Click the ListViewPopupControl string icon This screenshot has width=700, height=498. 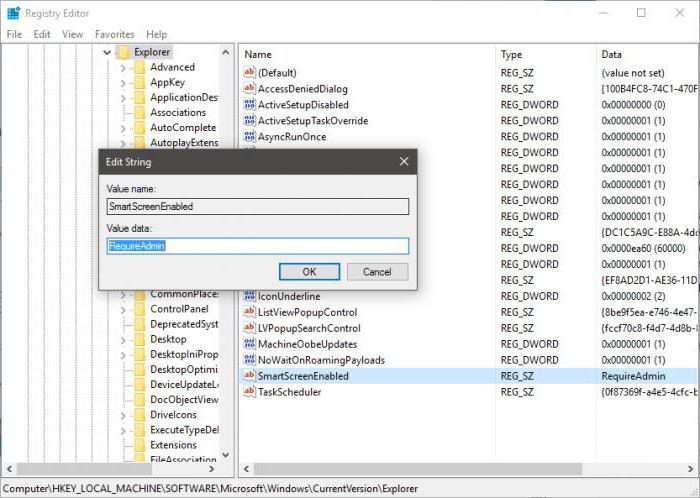pos(250,312)
